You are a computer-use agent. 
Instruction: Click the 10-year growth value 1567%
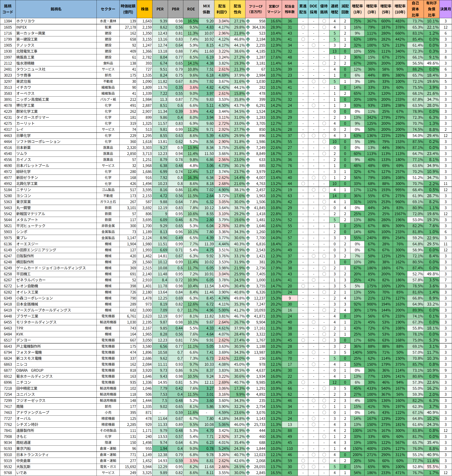[400, 214]
